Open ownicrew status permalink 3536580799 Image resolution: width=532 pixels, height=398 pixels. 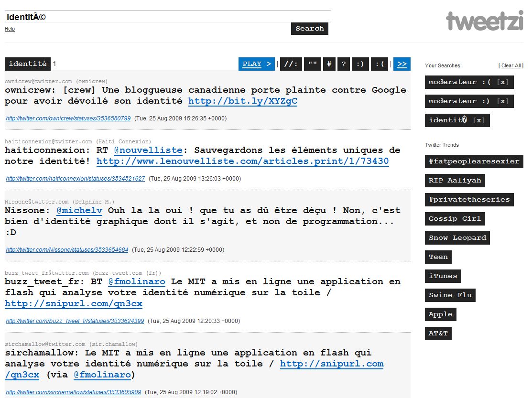68,118
